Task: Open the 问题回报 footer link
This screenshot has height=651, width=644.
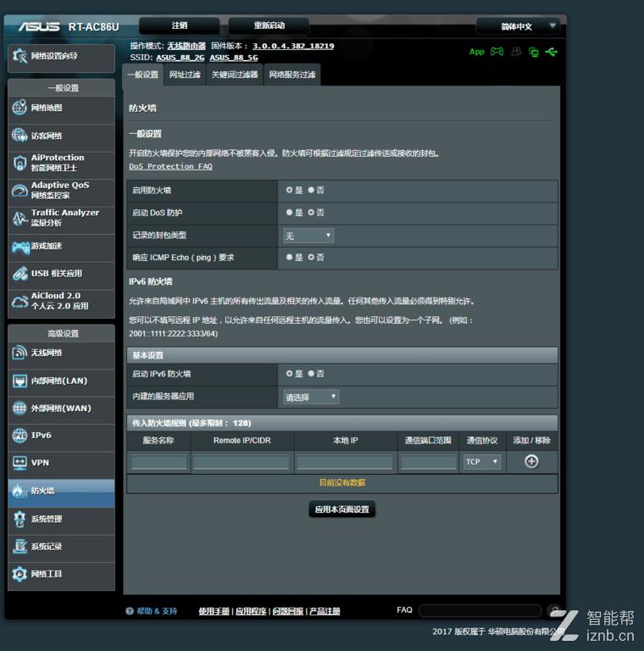Action: 288,611
